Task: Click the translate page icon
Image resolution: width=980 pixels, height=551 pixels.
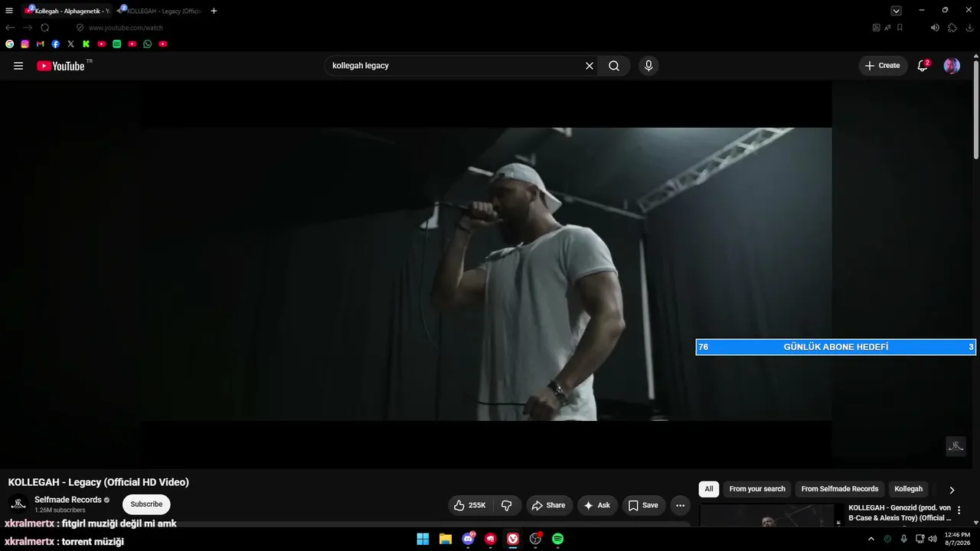Action: [888, 28]
